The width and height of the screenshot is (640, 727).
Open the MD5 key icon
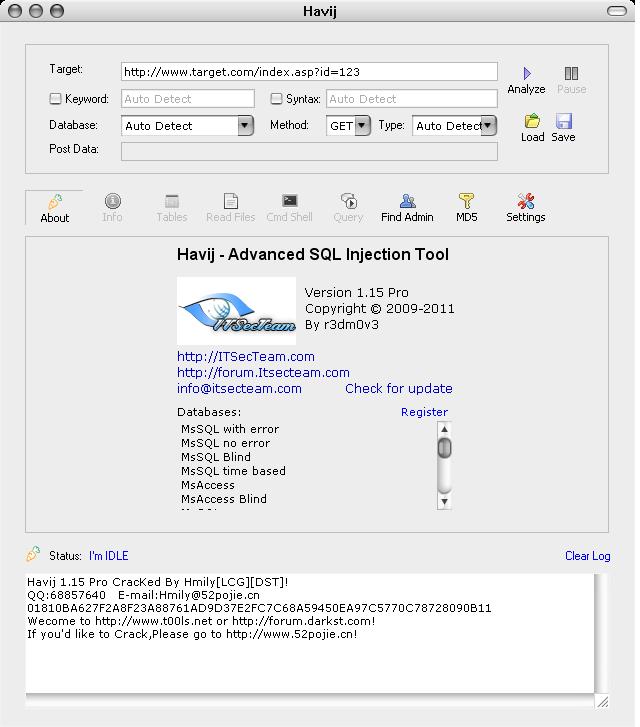click(466, 201)
